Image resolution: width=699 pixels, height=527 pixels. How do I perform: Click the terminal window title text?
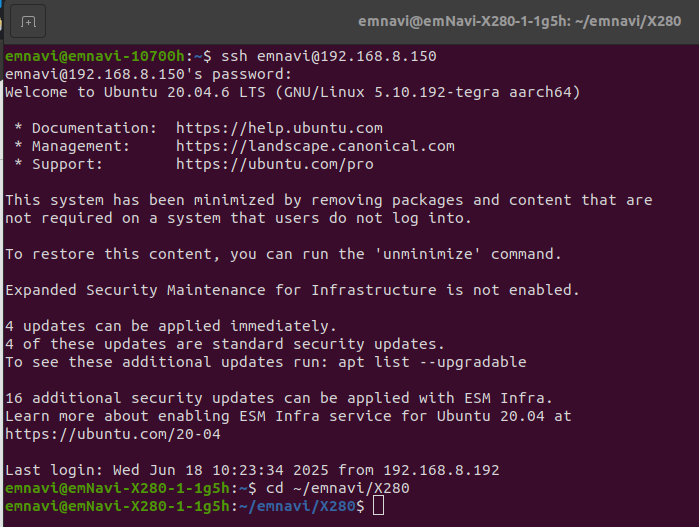click(519, 21)
